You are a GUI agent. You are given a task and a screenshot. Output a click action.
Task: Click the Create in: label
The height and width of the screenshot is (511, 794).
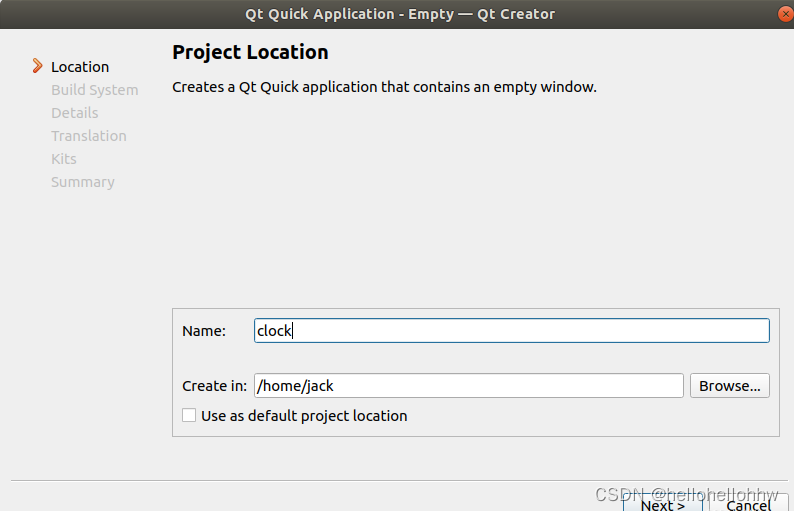point(215,386)
